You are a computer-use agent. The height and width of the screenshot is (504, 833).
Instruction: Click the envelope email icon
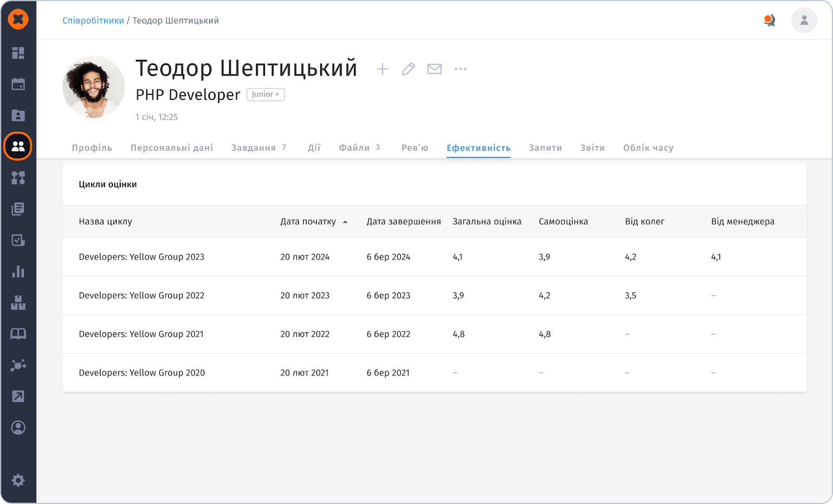(x=434, y=69)
